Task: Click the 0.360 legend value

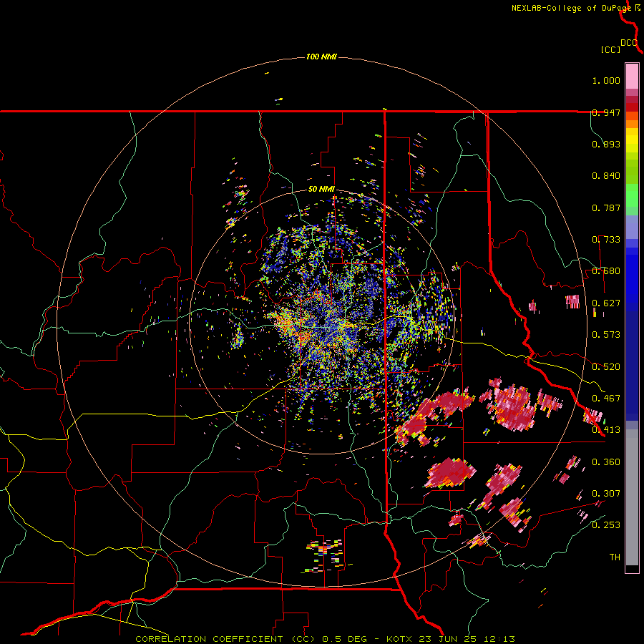Action: [x=606, y=462]
